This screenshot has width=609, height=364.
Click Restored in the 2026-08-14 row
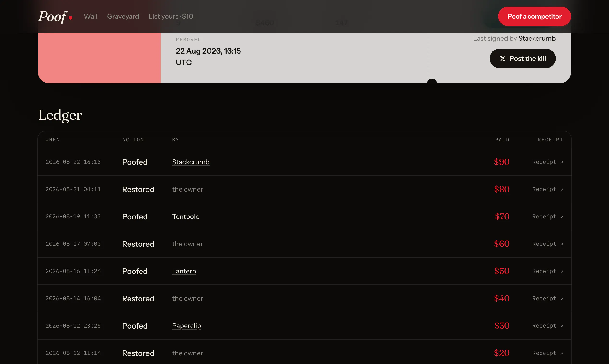click(138, 299)
